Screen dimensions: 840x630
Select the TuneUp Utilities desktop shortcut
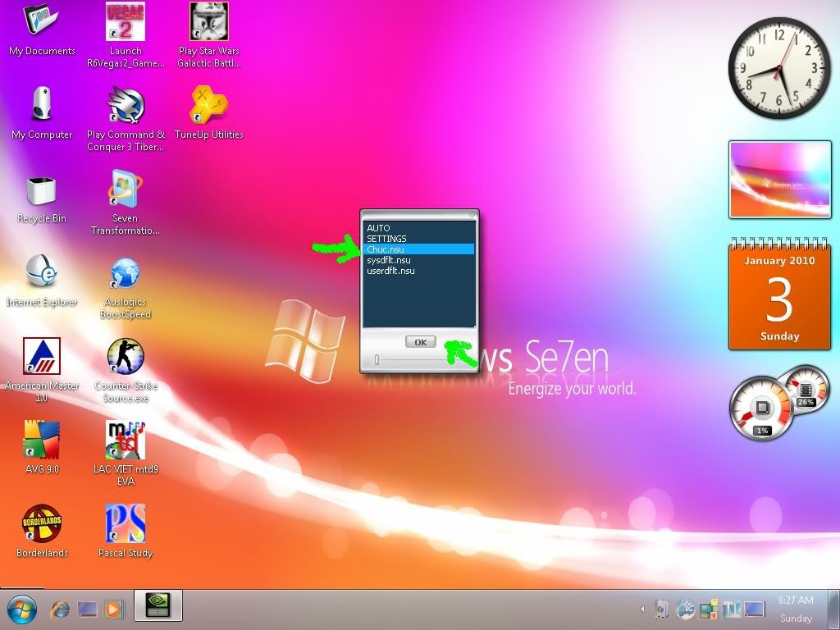[209, 113]
